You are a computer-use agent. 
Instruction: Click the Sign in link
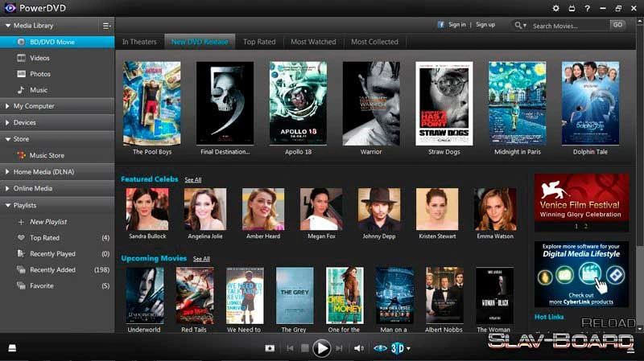(x=456, y=25)
